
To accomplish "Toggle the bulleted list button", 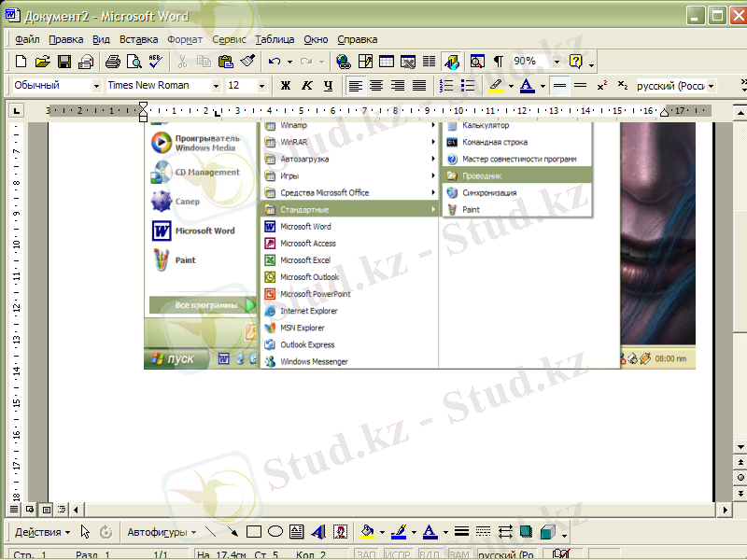I will 468,86.
